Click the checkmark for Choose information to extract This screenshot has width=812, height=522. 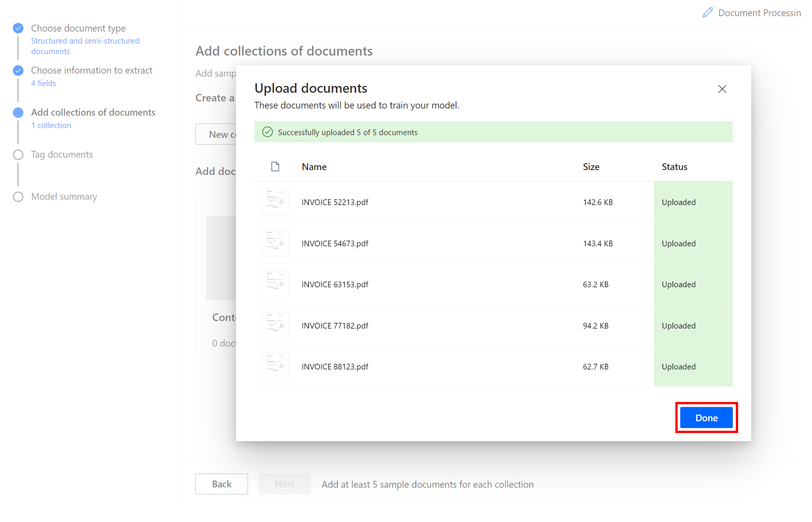tap(18, 71)
